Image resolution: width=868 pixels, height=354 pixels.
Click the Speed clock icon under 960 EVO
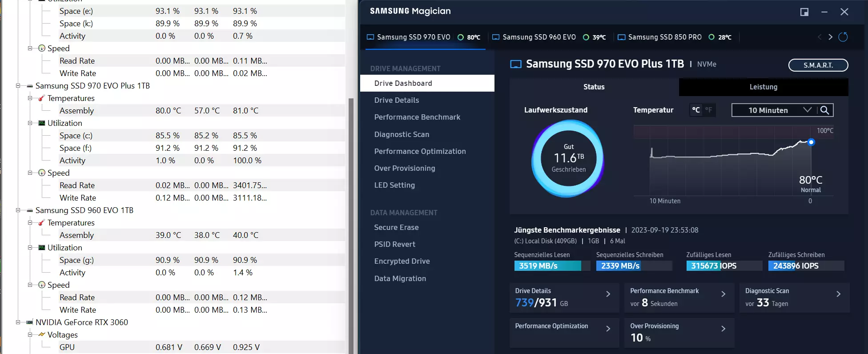point(41,285)
